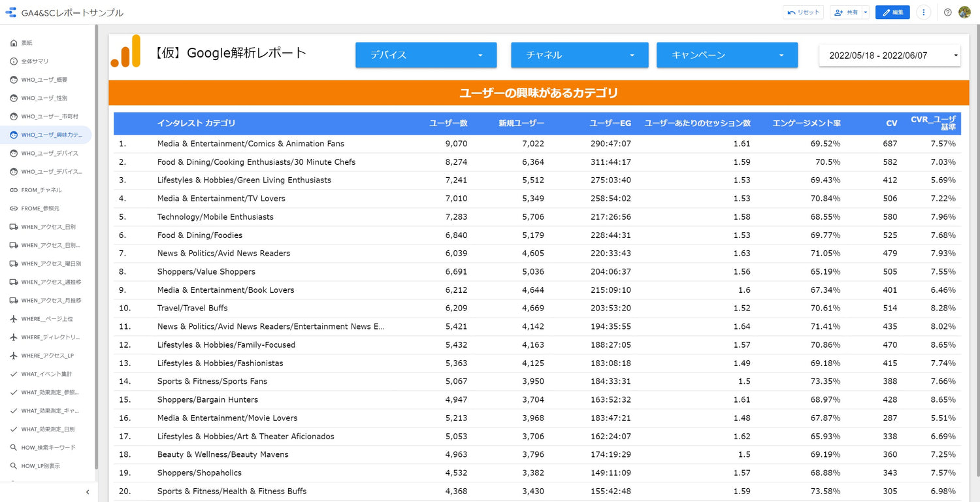Screen dimensions: 980x502
Task: Click the magnifier icon beside HOW_検索キーワード
Action: point(14,448)
